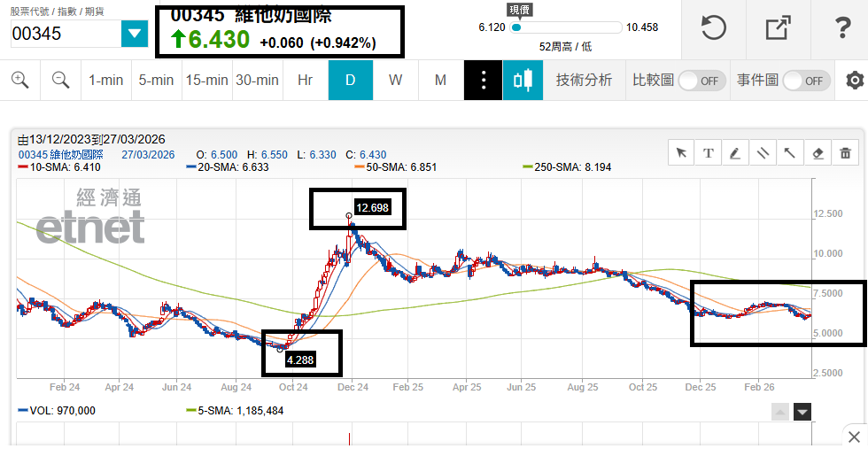
Task: Select the 15-min interval
Action: (x=207, y=81)
